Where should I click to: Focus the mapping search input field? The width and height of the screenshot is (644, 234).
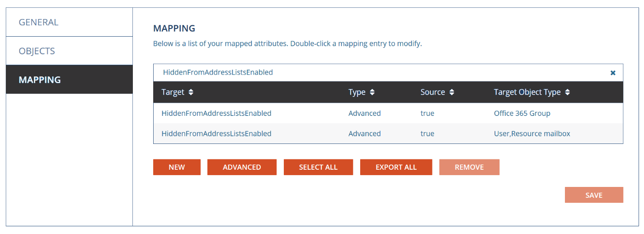point(380,72)
